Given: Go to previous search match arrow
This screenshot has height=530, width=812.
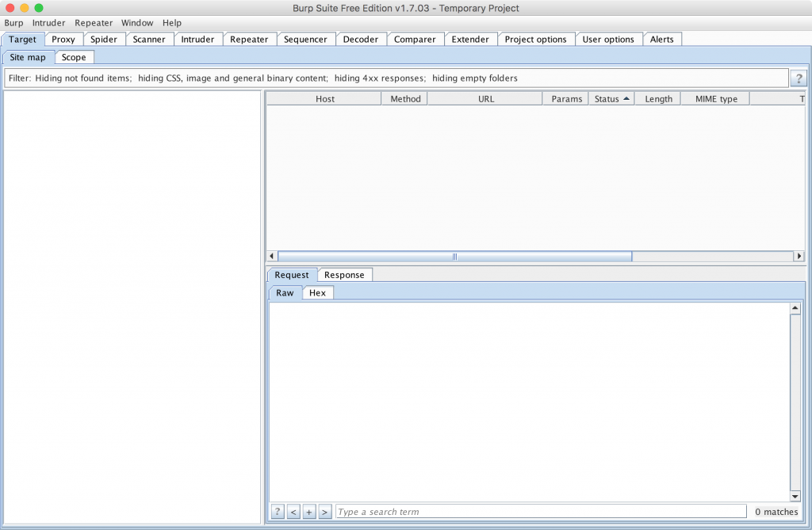Looking at the screenshot, I should (x=293, y=512).
